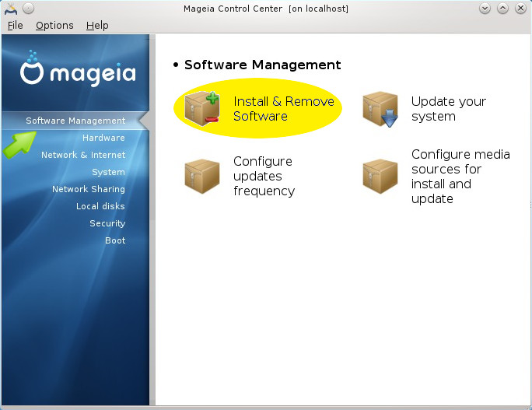The image size is (532, 410).
Task: Open Install & Remove Software package icon
Action: coord(202,108)
